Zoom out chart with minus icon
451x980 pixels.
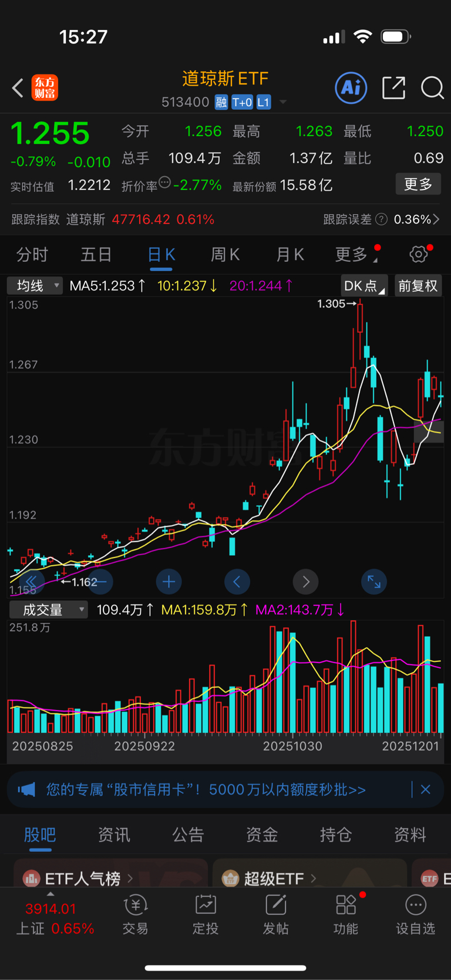coord(100,582)
